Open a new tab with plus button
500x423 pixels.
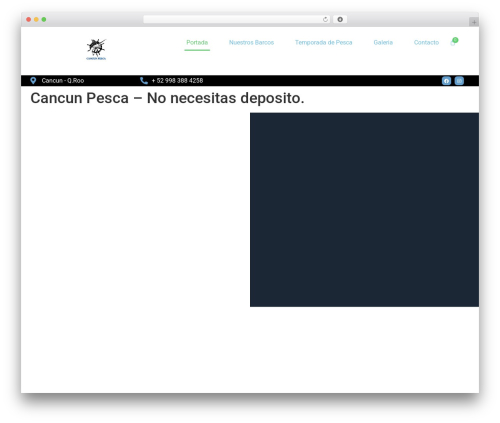click(474, 22)
